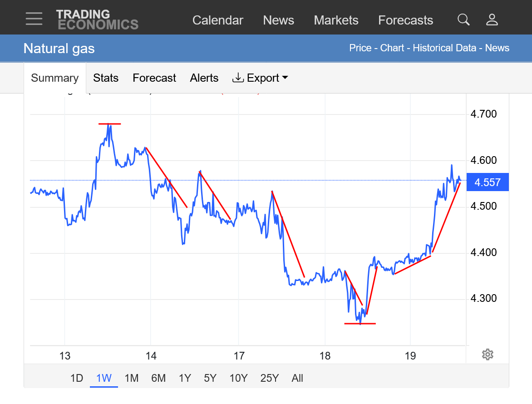The image size is (532, 404).
Task: Open Markets in the top navigation
Action: coord(336,20)
